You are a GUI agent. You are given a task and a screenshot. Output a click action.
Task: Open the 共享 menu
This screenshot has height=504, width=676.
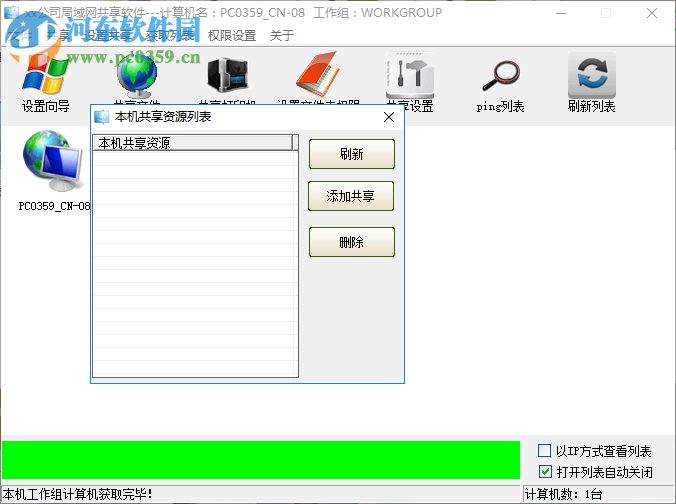58,35
